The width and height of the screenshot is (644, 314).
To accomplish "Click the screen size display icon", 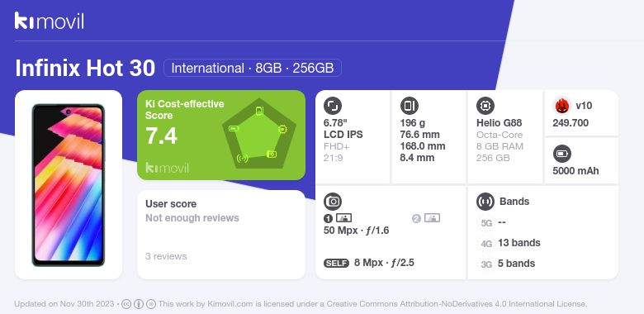I will (333, 106).
